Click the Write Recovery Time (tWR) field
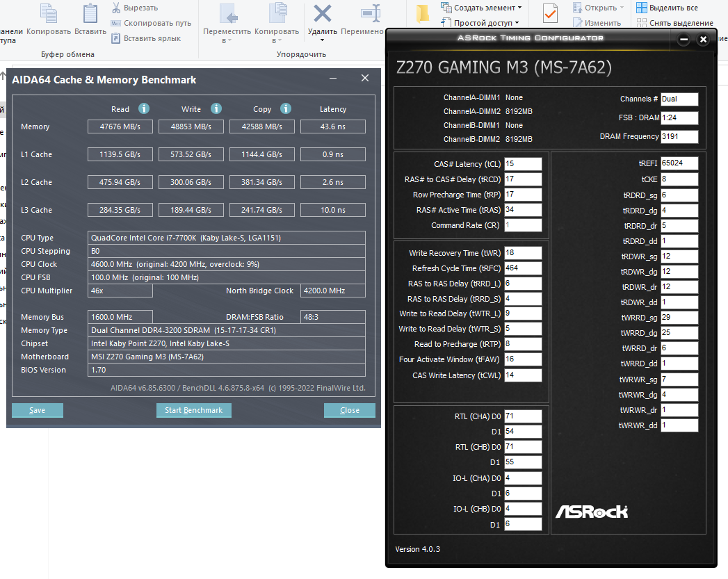 [x=523, y=253]
